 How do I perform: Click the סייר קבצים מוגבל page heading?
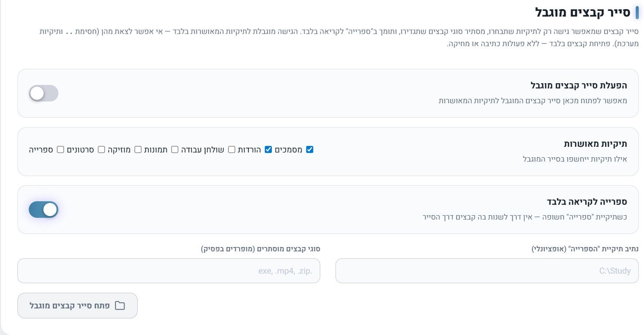pyautogui.click(x=582, y=13)
